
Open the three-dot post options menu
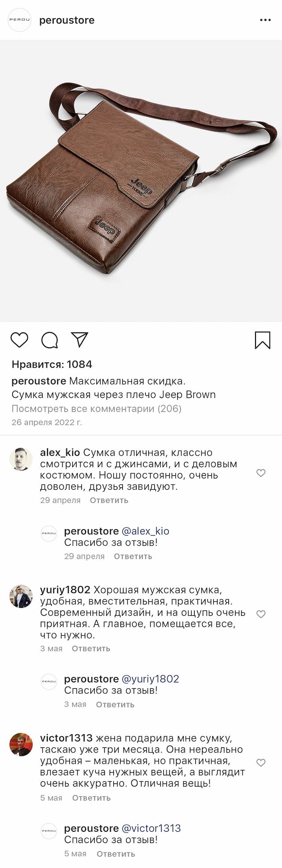pos(265,20)
